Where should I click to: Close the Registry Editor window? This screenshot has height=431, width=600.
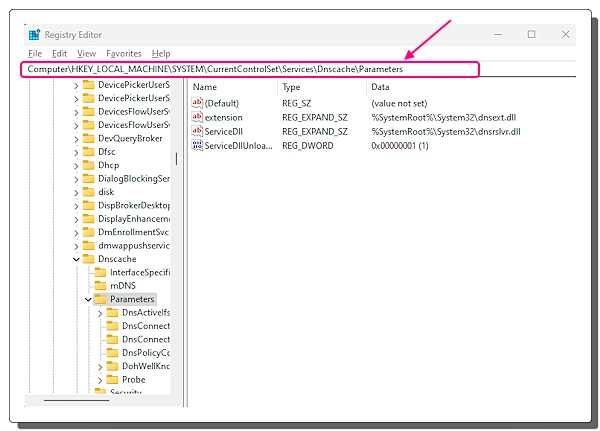pyautogui.click(x=565, y=34)
